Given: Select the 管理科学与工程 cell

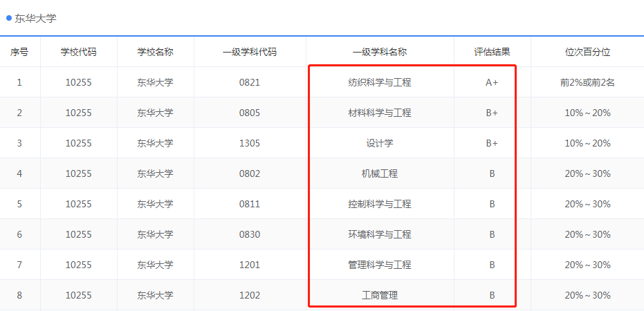Looking at the screenshot, I should click(380, 265).
